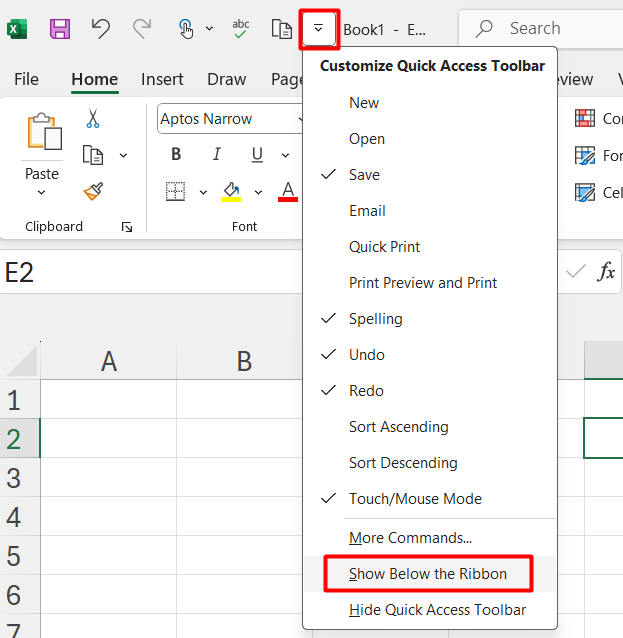This screenshot has height=638, width=623.
Task: Select cell A3 in the worksheet
Action: 109,477
